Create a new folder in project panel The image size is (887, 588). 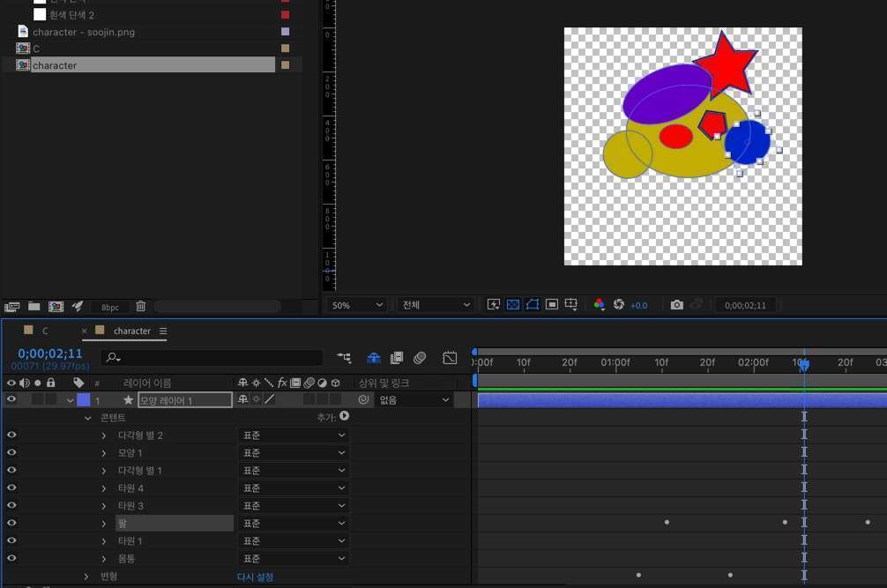pos(34,307)
